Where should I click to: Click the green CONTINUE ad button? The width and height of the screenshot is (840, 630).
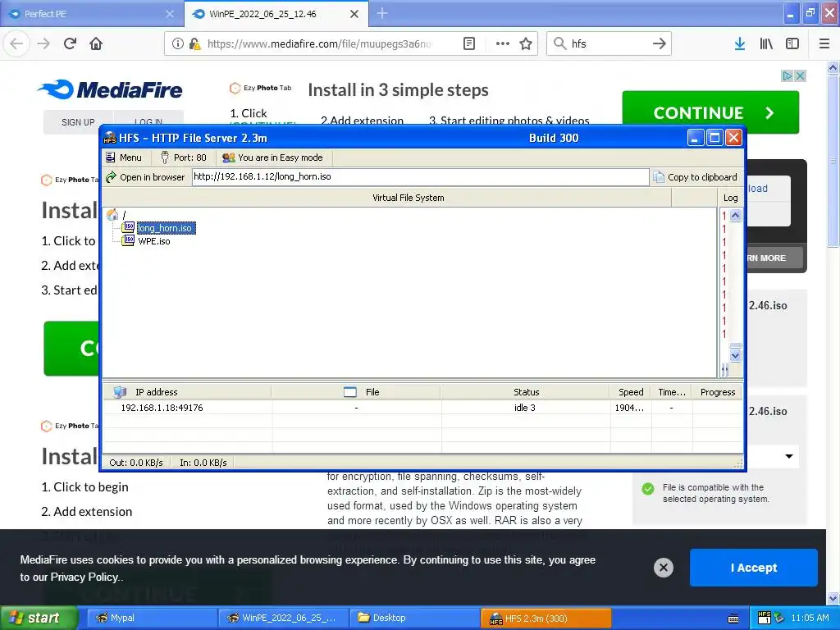(710, 112)
